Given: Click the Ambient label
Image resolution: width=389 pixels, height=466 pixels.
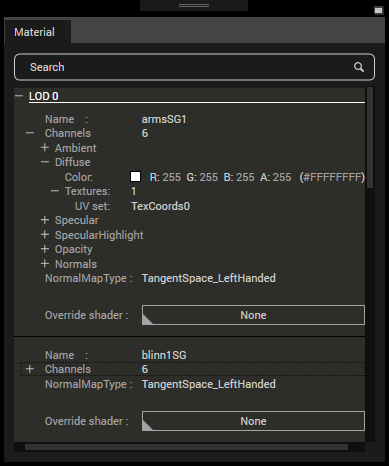Looking at the screenshot, I should [76, 148].
